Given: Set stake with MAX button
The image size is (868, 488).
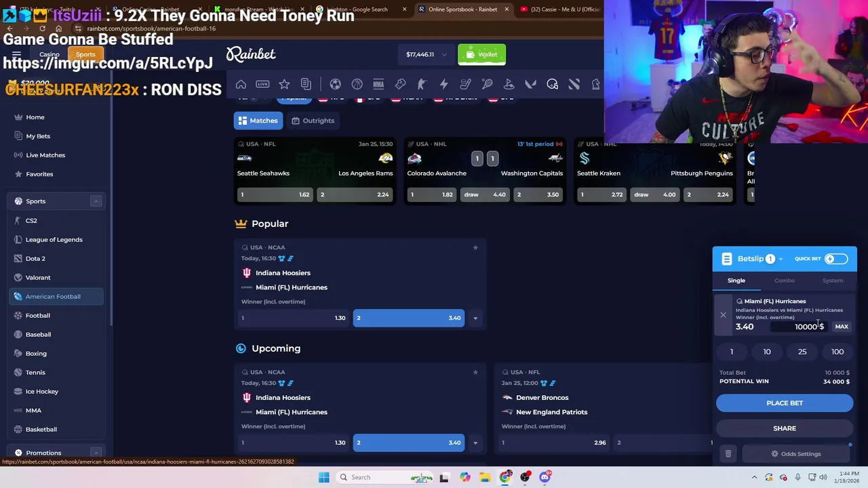Looking at the screenshot, I should click(842, 327).
